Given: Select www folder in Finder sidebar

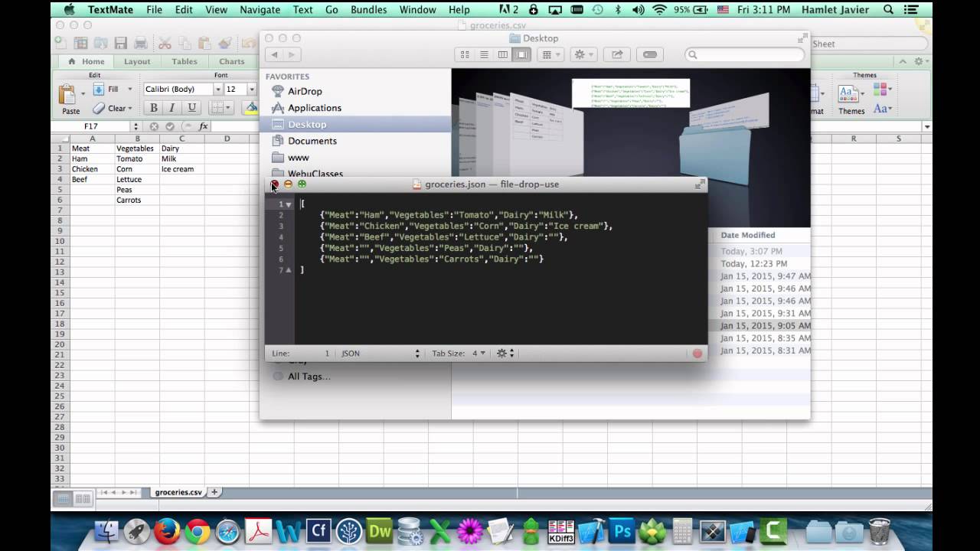Looking at the screenshot, I should pos(299,158).
